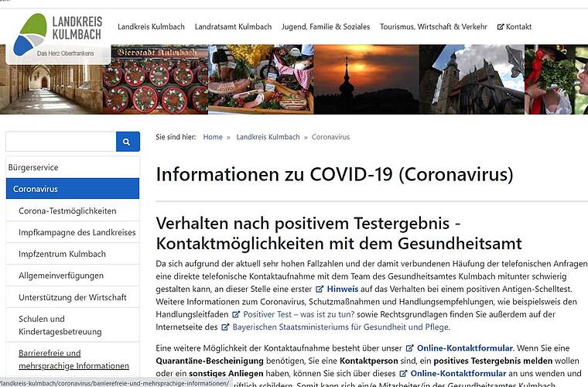
Task: Click the sunset church tower banner image
Action: [x=365, y=77]
